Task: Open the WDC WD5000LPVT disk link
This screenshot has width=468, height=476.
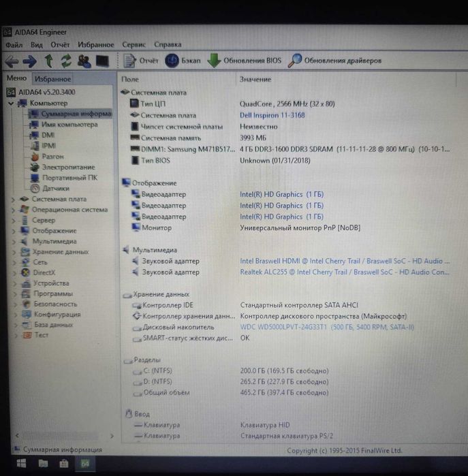Action: (327, 327)
